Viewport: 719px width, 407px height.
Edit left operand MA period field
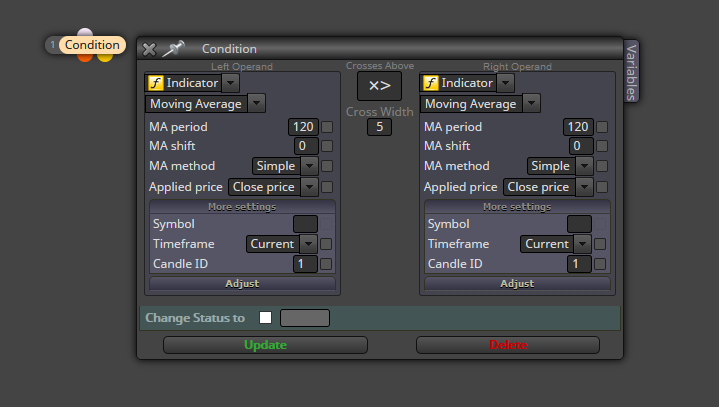tap(303, 127)
